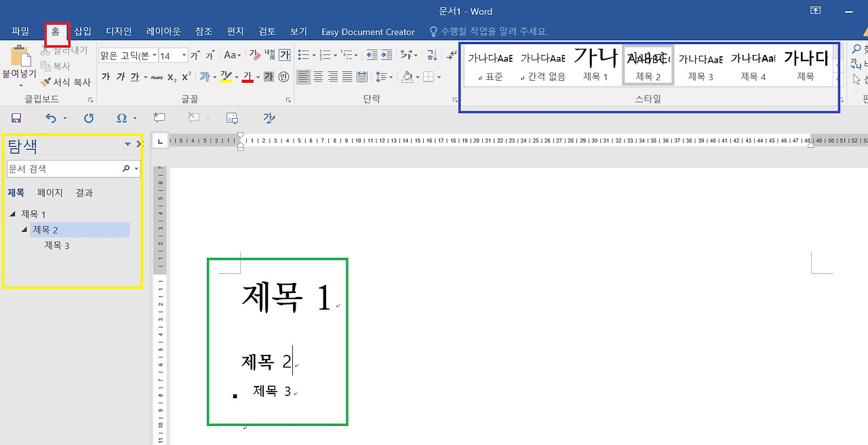Click the 붙여넣기 paste button

click(18, 64)
